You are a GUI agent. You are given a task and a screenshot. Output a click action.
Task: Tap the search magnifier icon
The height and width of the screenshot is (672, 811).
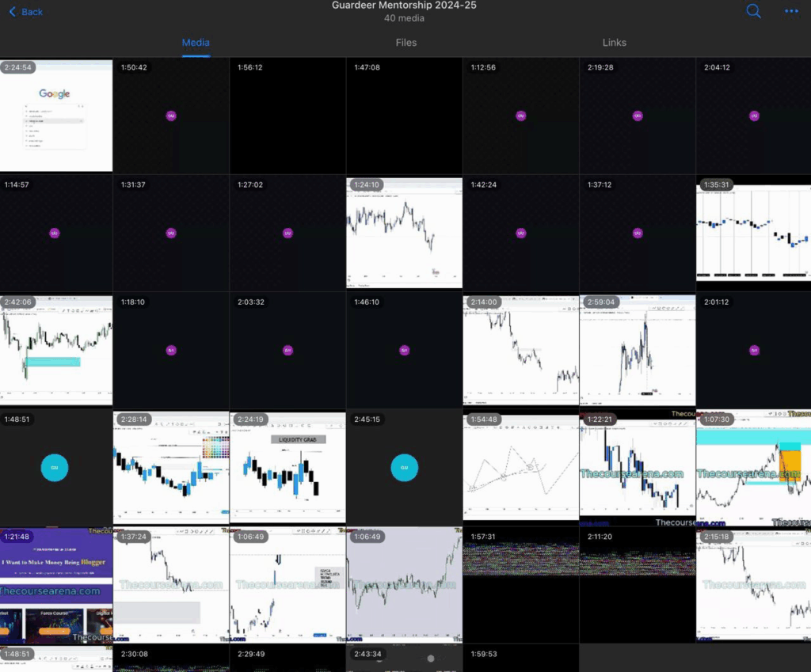coord(753,11)
